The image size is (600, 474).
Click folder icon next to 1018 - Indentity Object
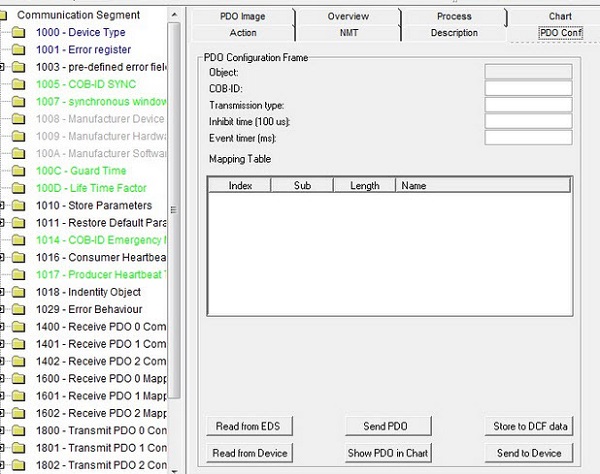tap(19, 292)
